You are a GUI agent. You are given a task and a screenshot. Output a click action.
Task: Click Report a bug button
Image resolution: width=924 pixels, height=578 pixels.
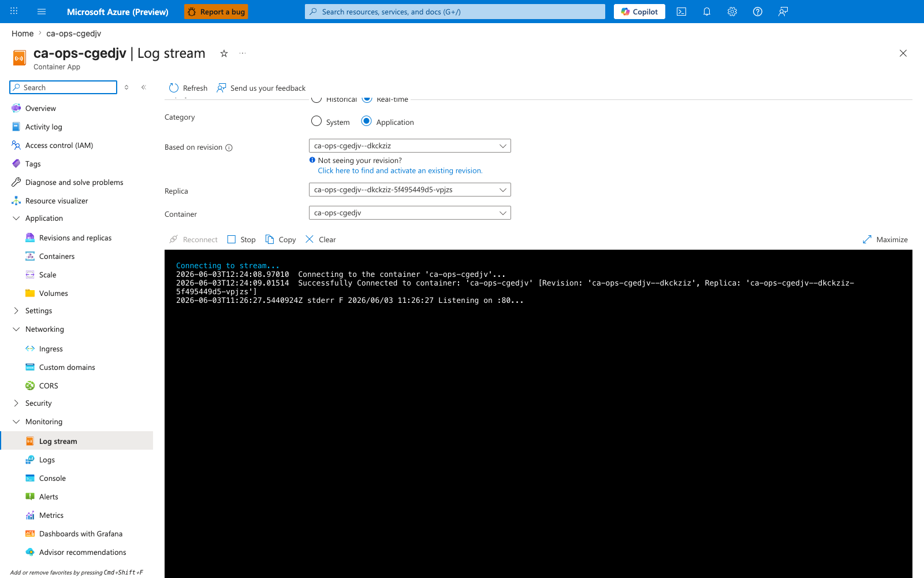click(x=216, y=12)
